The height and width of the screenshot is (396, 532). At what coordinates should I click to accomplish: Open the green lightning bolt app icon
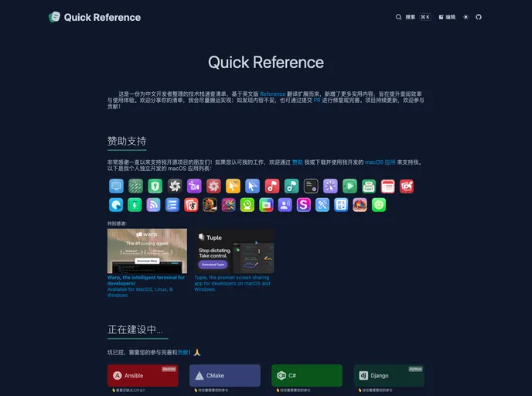[x=135, y=205]
